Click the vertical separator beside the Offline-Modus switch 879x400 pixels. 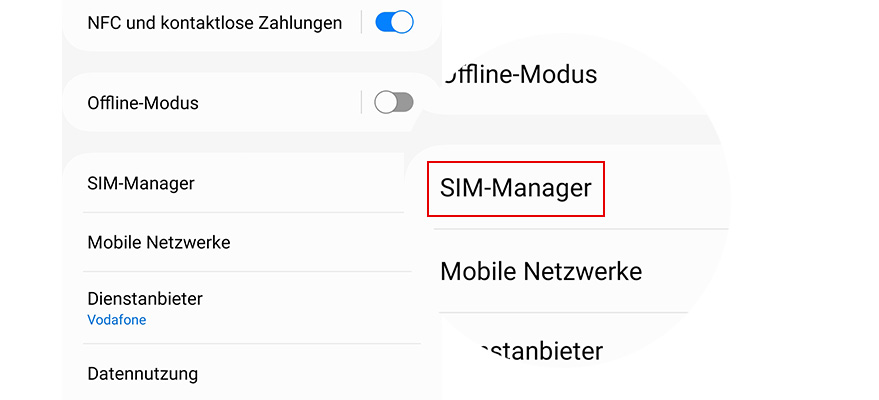361,102
